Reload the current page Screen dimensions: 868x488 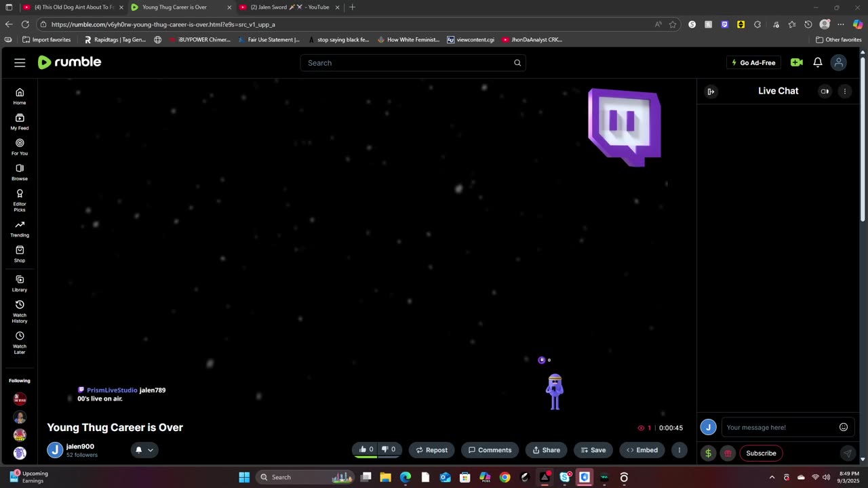click(x=27, y=24)
